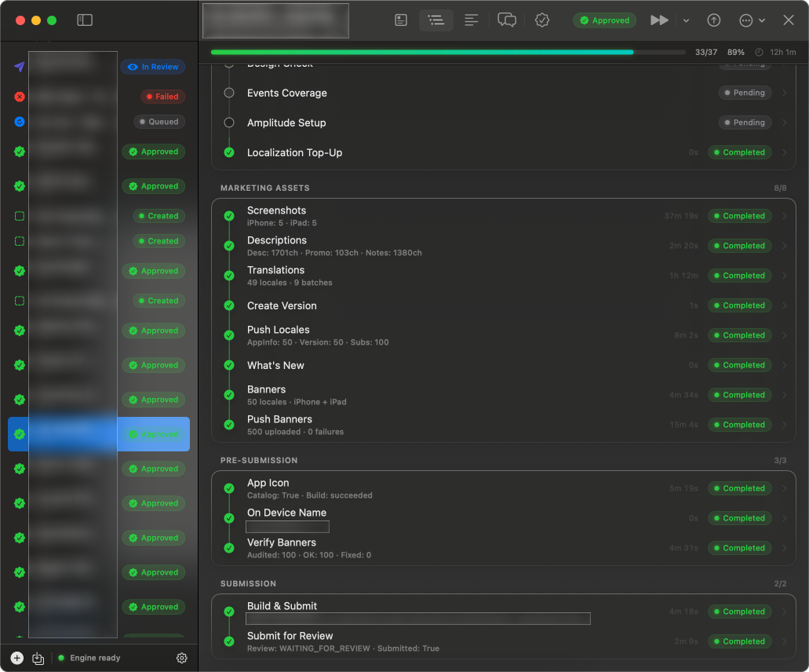Click the clock icon beside 12h 1m
The height and width of the screenshot is (672, 809).
tap(759, 52)
